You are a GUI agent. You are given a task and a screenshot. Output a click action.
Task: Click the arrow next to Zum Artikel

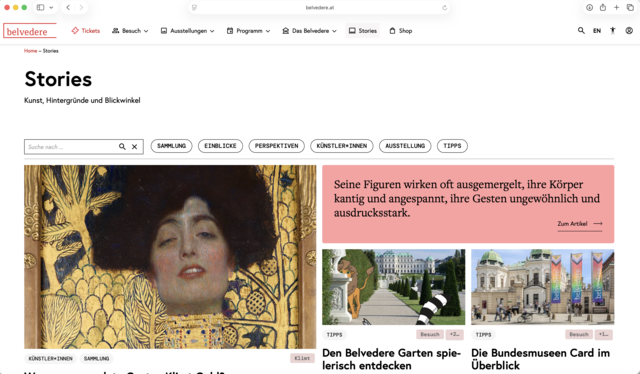tap(598, 224)
